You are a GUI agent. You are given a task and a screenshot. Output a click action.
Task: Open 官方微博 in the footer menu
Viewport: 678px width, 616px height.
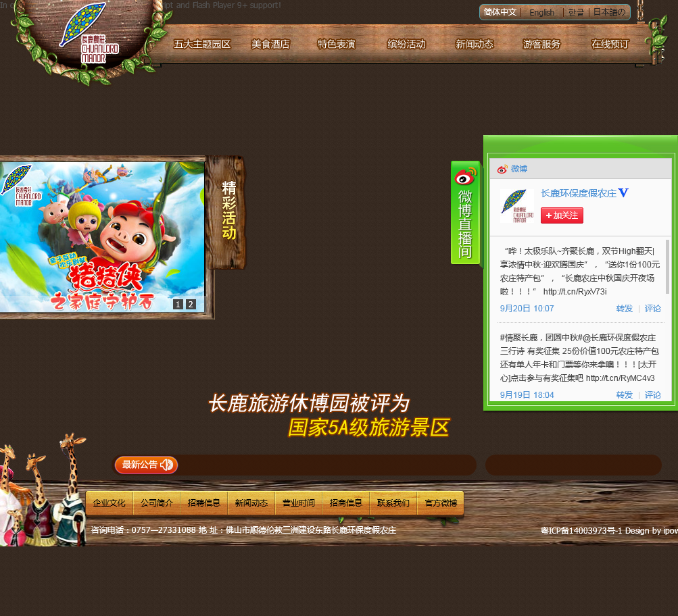pos(441,503)
